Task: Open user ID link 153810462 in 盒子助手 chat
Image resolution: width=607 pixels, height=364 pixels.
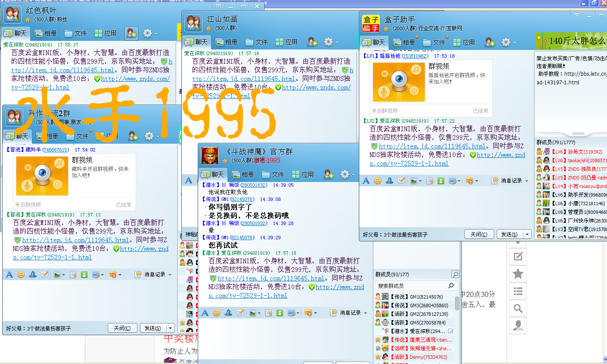Action: pos(415,56)
